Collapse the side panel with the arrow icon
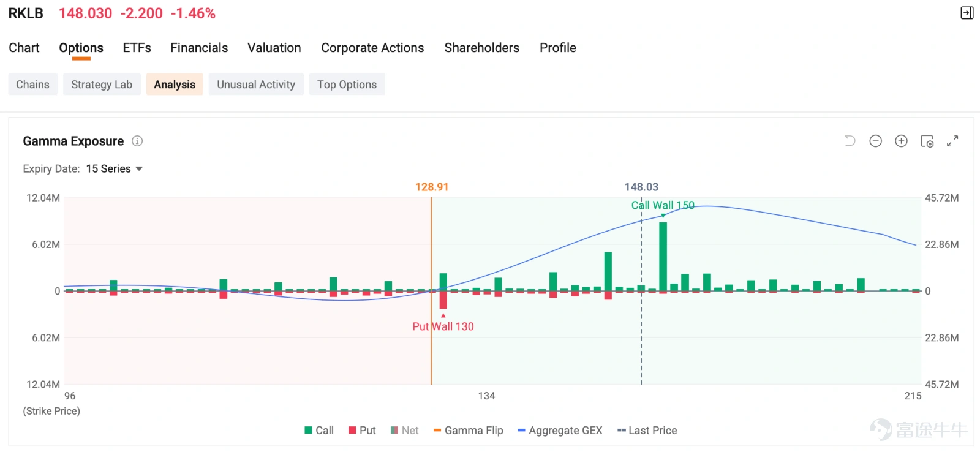 click(967, 13)
